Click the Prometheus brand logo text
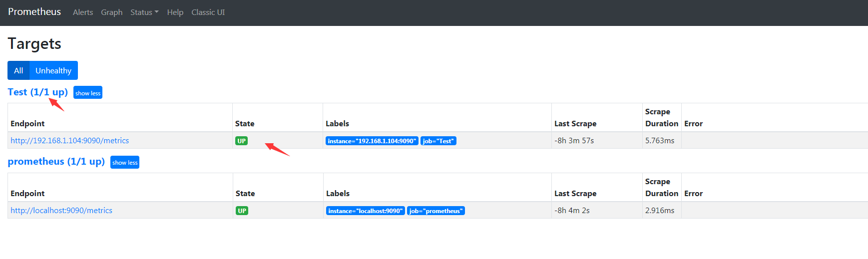The width and height of the screenshot is (868, 259). (34, 12)
